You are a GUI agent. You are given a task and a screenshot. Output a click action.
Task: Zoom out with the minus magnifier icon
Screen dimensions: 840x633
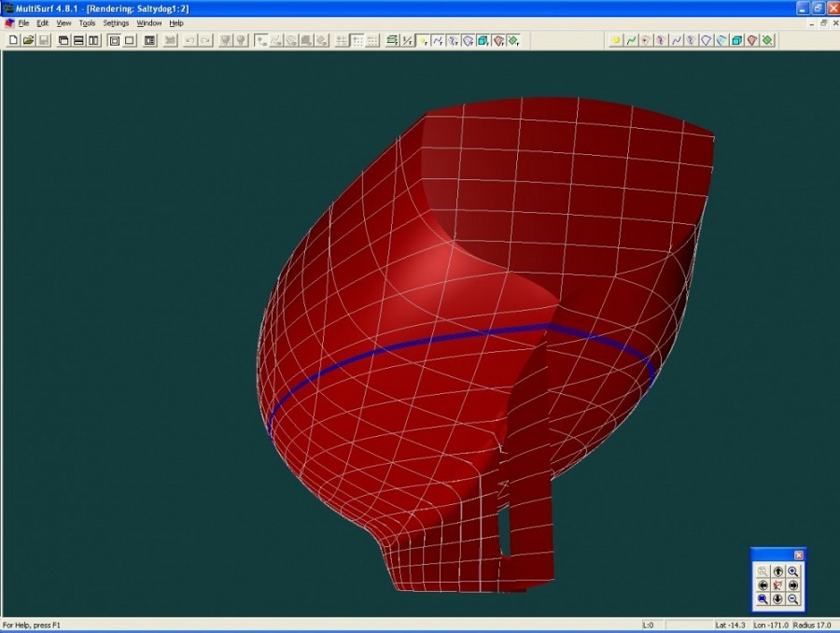pyautogui.click(x=792, y=598)
